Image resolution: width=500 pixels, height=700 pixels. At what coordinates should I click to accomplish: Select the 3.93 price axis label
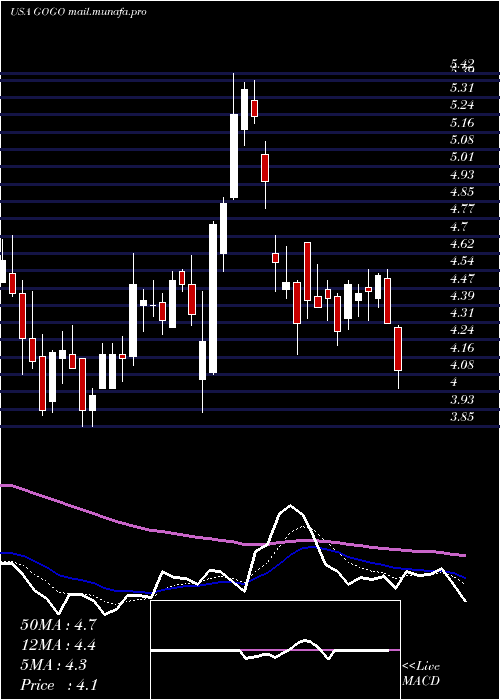tap(462, 400)
